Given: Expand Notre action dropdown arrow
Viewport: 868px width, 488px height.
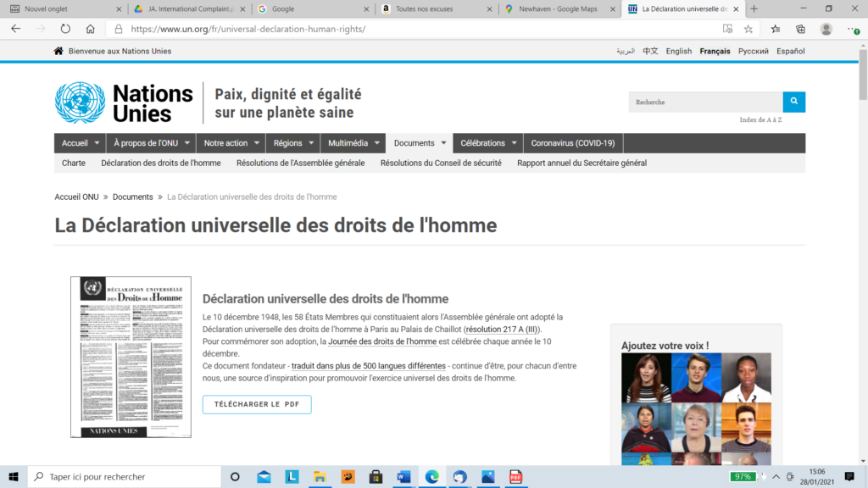Looking at the screenshot, I should click(x=256, y=142).
